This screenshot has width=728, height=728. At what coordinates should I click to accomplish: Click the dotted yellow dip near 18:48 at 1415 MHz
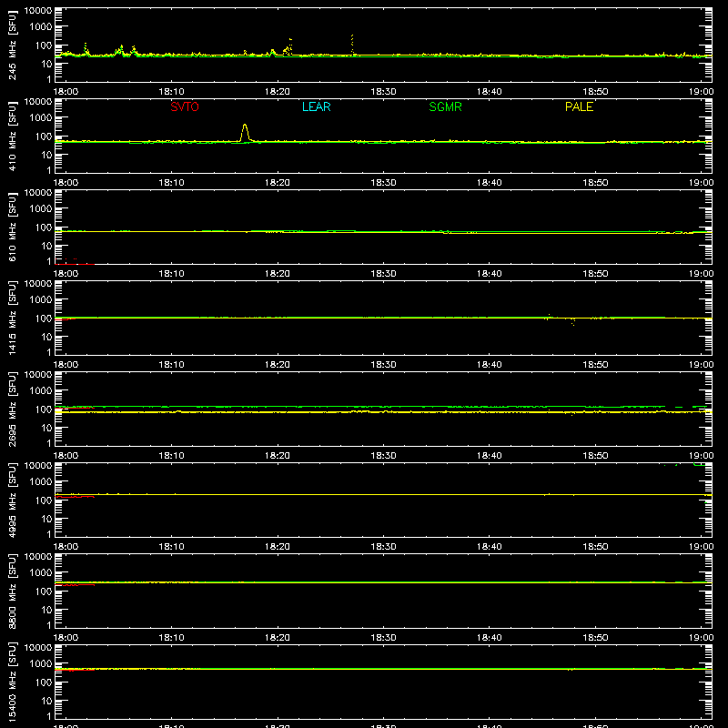[x=573, y=321]
